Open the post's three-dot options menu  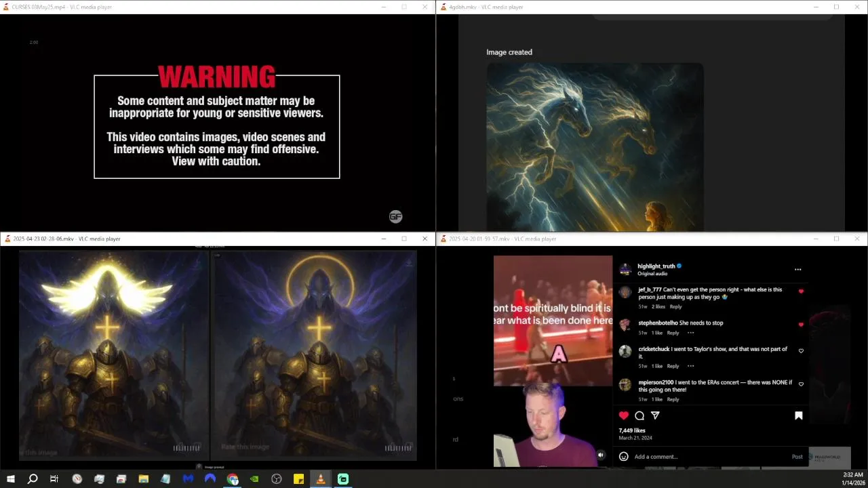tap(797, 270)
